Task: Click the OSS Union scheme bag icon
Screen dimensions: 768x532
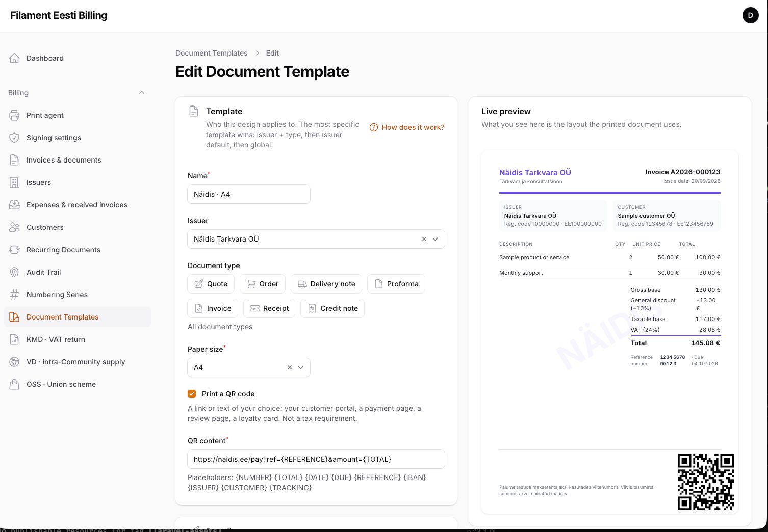Action: click(14, 384)
